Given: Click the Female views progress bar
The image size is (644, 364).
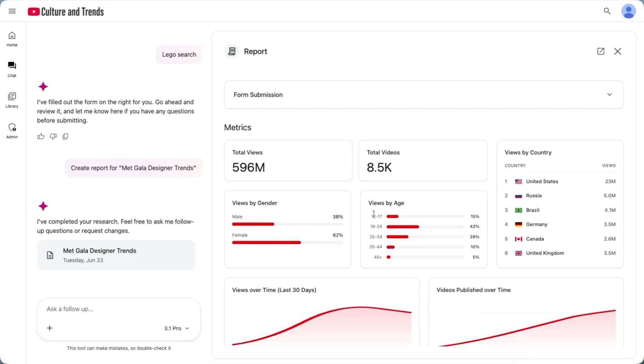Looking at the screenshot, I should click(287, 242).
